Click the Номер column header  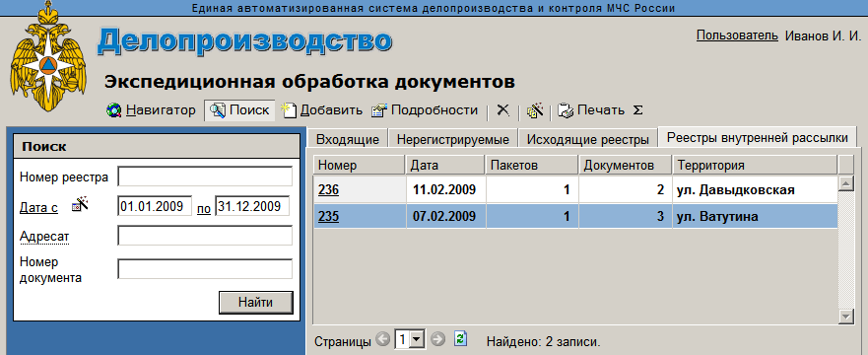coord(360,165)
